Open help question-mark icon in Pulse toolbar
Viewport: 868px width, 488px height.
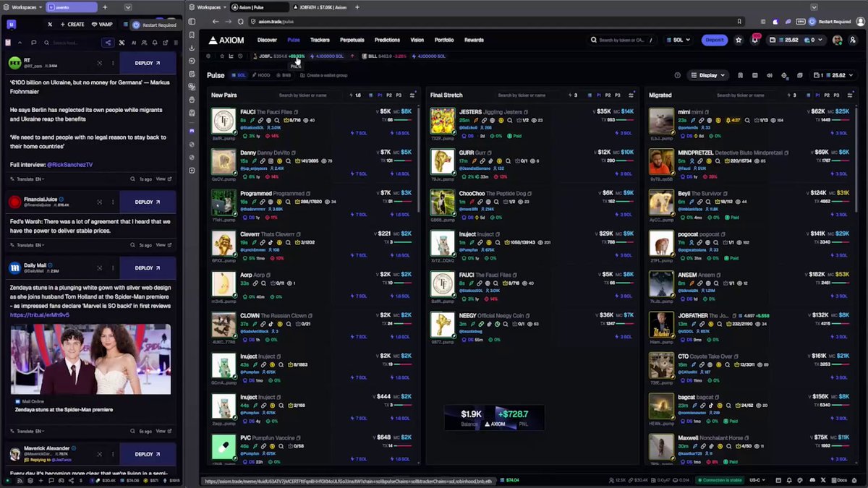678,75
